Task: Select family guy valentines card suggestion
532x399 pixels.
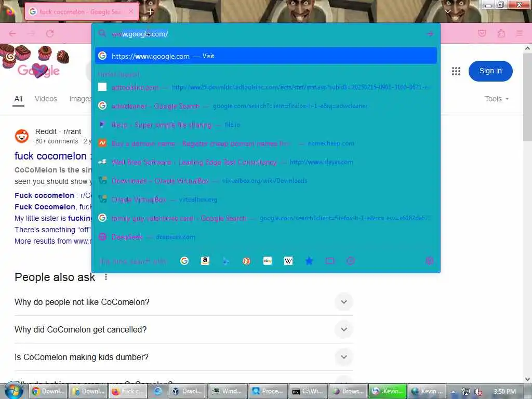Action: coord(265,218)
